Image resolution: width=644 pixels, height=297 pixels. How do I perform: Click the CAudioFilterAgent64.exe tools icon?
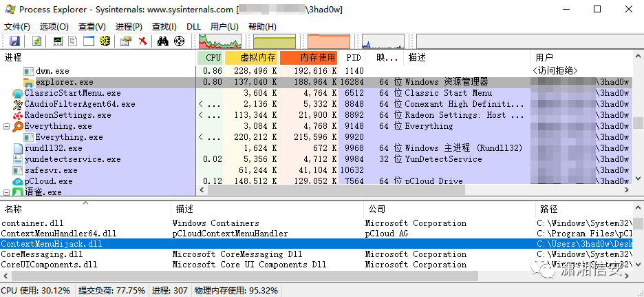click(18, 104)
